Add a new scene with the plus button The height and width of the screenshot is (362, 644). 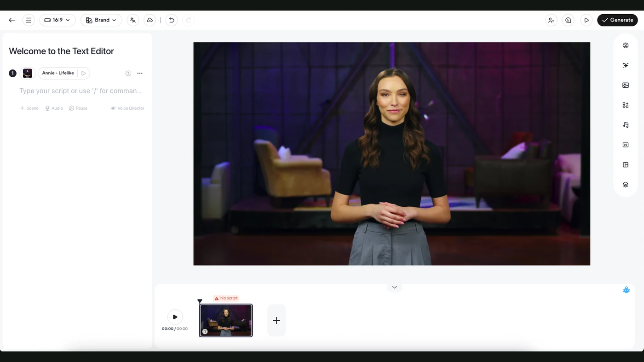coord(276,321)
